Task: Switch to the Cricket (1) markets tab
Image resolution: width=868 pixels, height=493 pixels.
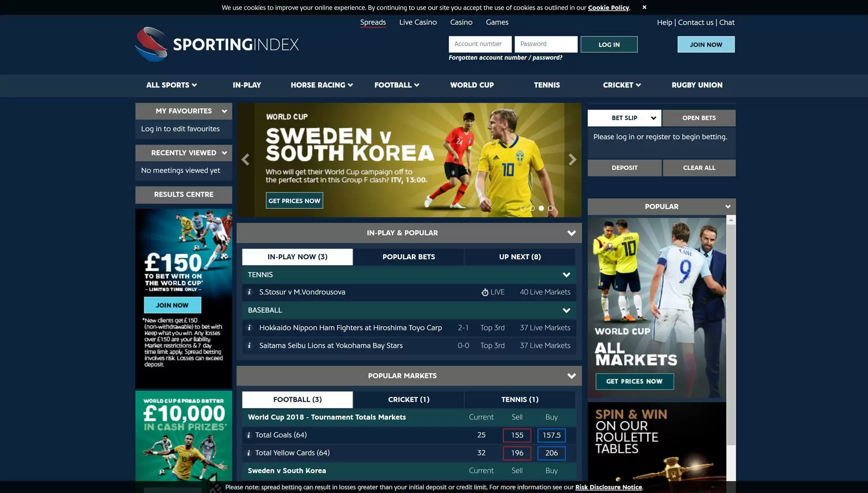Action: tap(409, 400)
